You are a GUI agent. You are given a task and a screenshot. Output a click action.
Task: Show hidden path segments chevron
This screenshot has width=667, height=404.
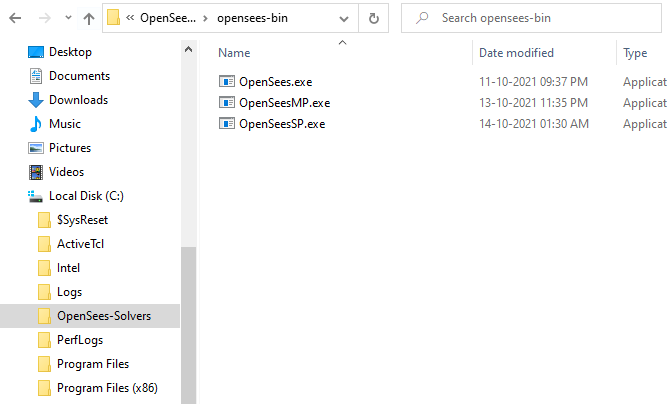coord(130,18)
